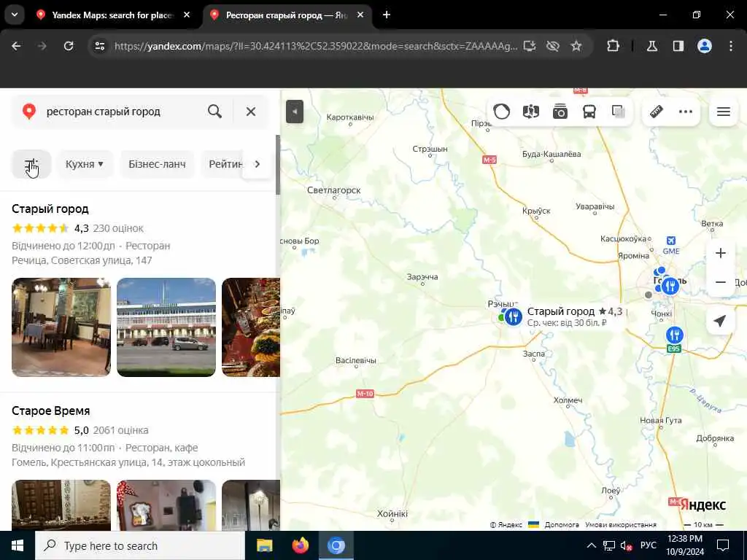Viewport: 747px width, 560px height.
Task: Open File Explorer from taskbar
Action: pos(264,545)
